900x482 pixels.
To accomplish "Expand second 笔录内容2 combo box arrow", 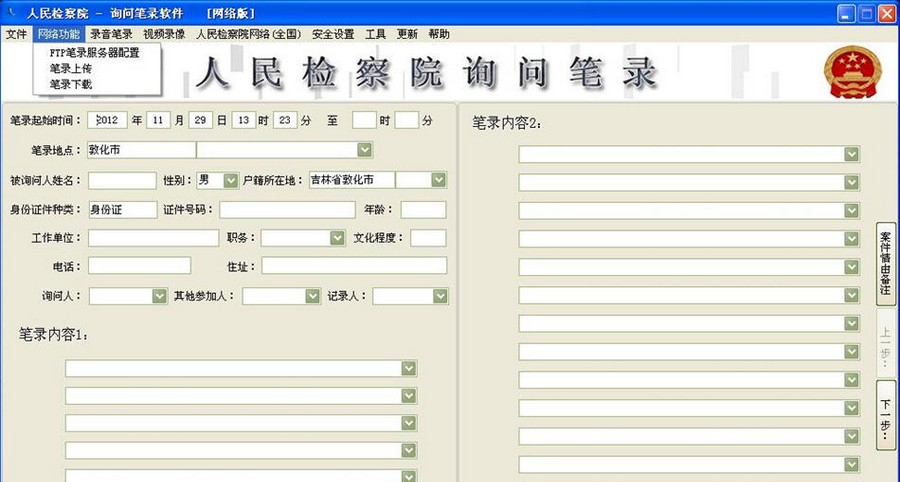I will point(852,182).
